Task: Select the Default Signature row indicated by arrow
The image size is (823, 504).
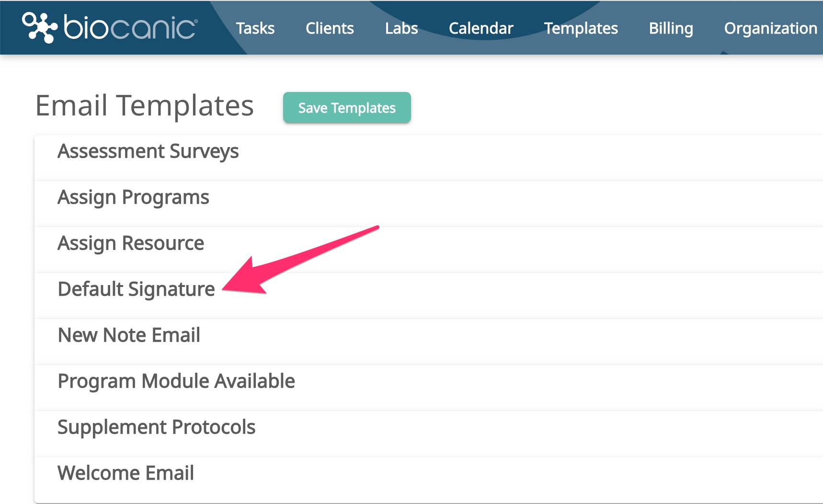Action: 136,289
